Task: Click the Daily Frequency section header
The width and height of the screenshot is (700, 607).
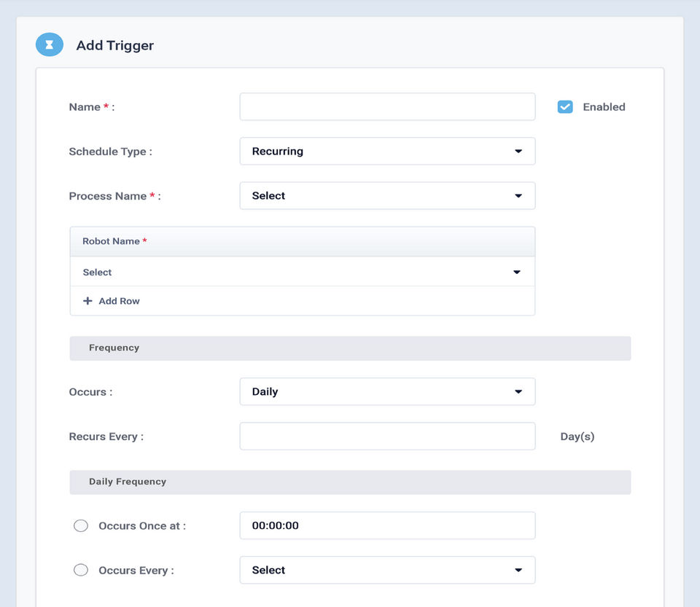Action: [x=350, y=482]
